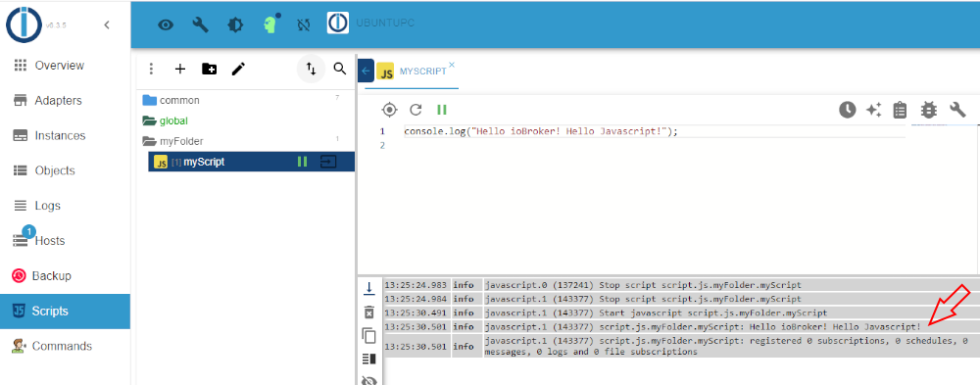Viewport: 980px width, 385px height.
Task: Switch to the MYSCRIPT editor tab
Action: point(422,72)
